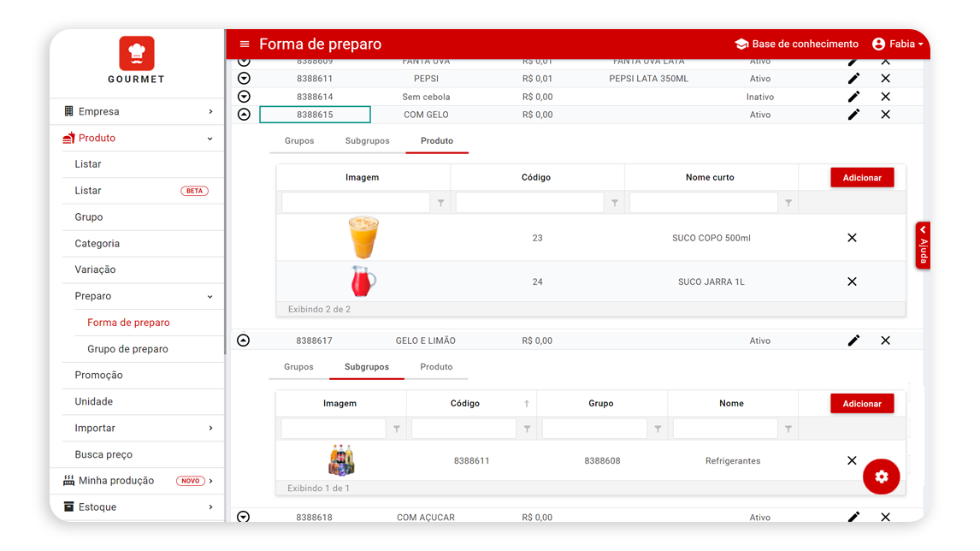Image resolution: width=980 pixels, height=551 pixels.
Task: Click Adicionar in the subgroups table
Action: tap(862, 404)
